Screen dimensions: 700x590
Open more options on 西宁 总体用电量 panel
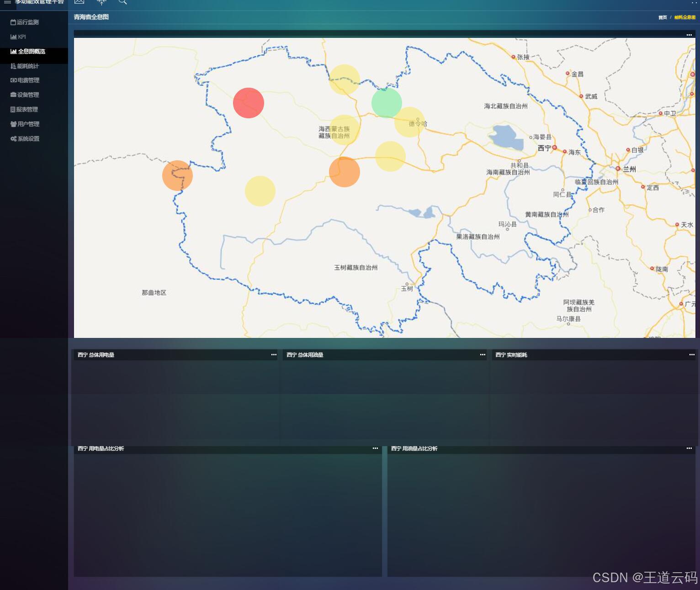coord(274,354)
